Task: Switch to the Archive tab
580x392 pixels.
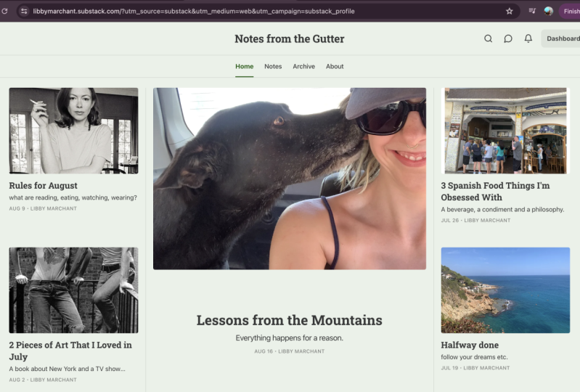Action: (303, 66)
